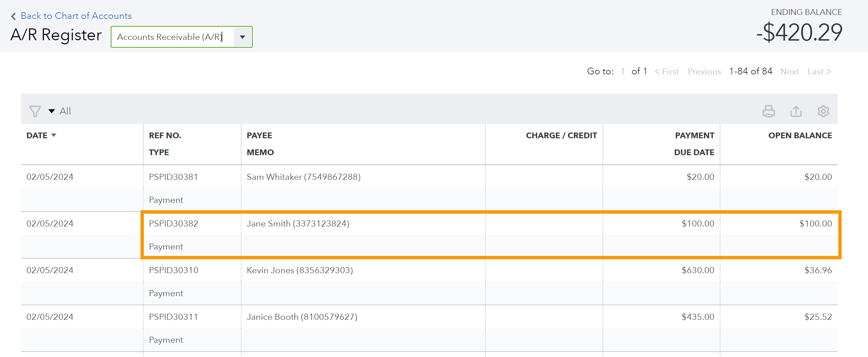
Task: Expand the filter dropdown triangle beside All
Action: [x=52, y=111]
